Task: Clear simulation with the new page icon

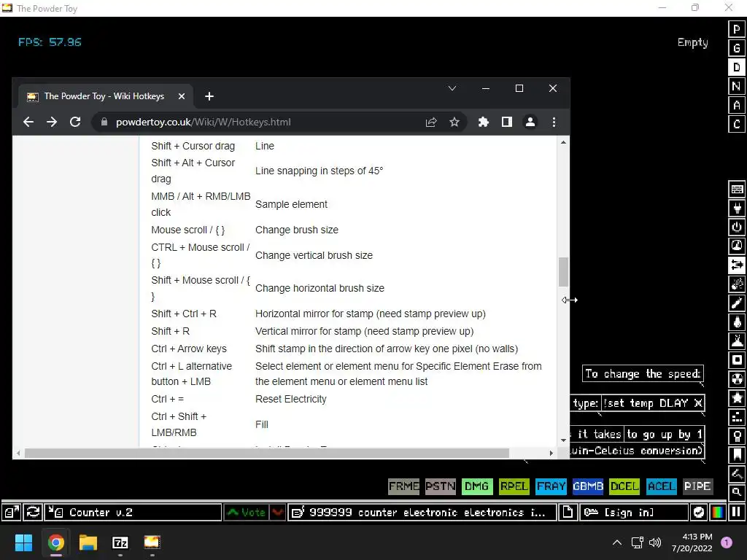Action: pyautogui.click(x=568, y=513)
